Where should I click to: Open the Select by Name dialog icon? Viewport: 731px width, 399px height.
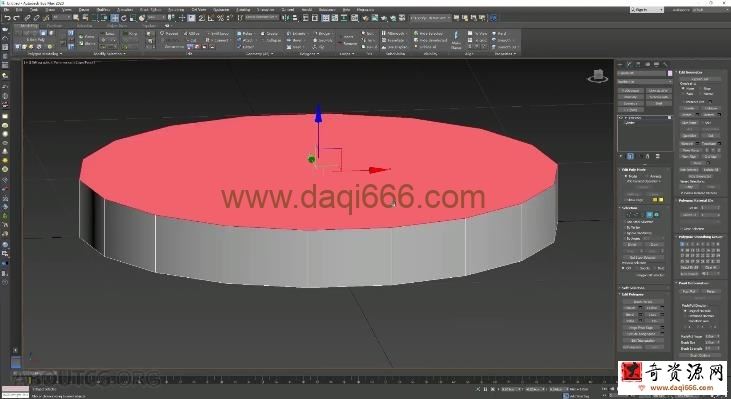click(85, 18)
